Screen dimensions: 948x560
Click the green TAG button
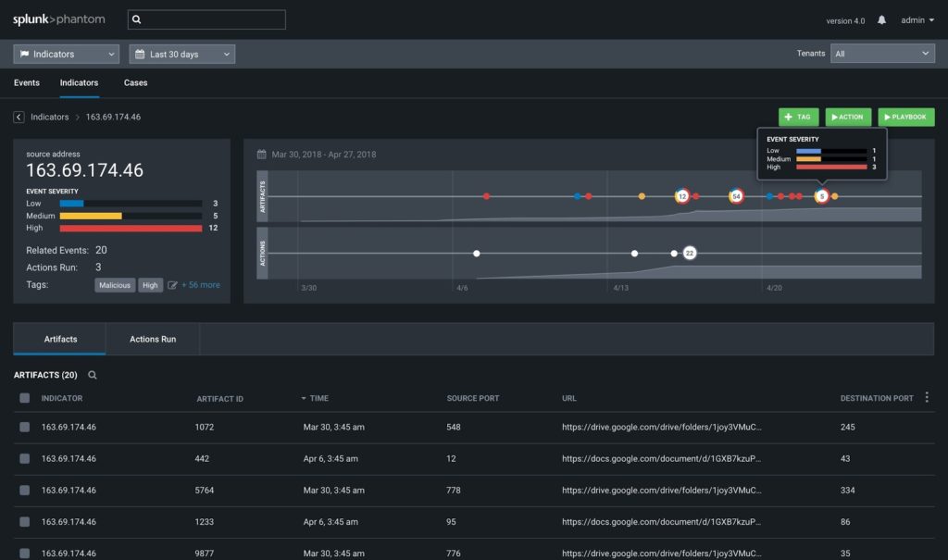click(x=799, y=117)
